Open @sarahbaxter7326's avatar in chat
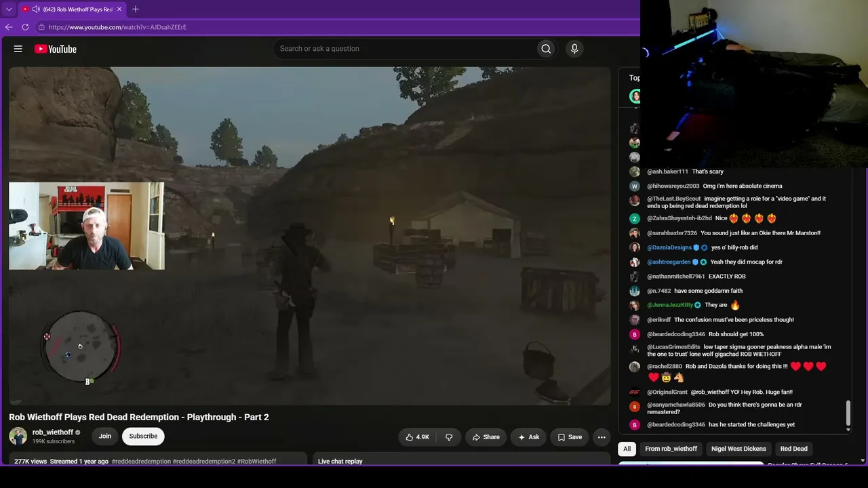 (x=635, y=233)
